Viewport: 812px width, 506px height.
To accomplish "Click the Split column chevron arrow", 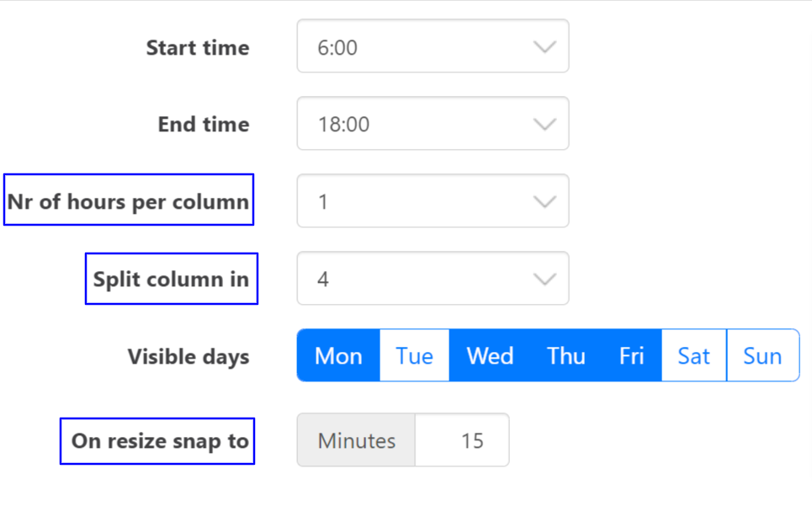I will 545,280.
